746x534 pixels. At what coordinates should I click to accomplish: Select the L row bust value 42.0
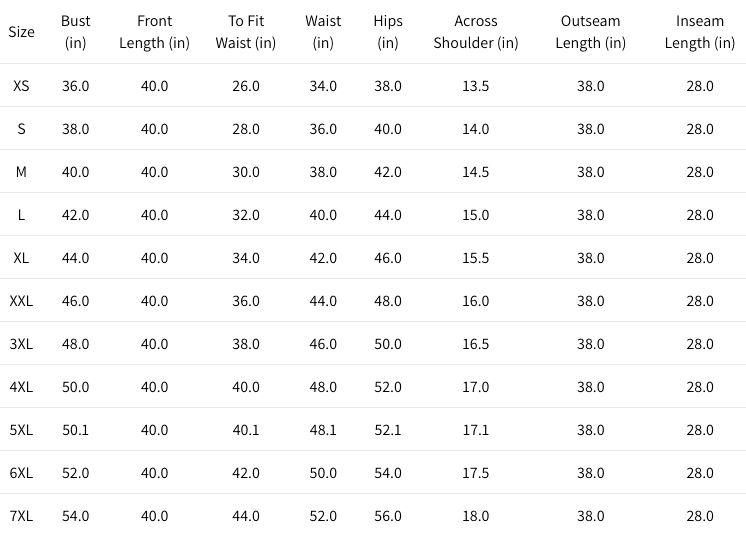pos(76,215)
